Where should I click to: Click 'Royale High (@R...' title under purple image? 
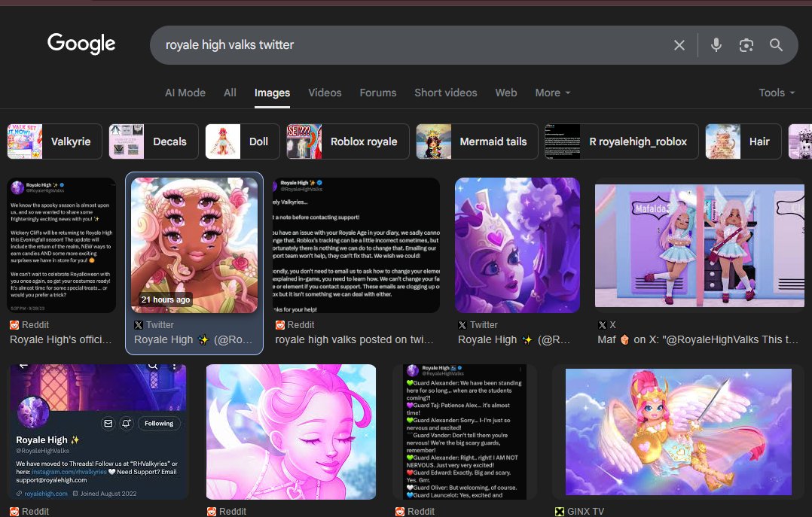tap(514, 339)
